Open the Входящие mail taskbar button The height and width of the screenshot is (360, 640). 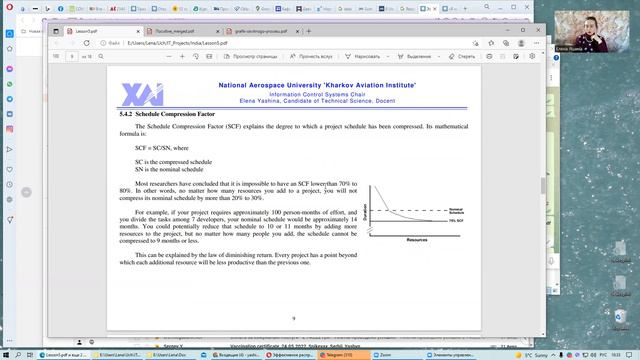[x=236, y=355]
